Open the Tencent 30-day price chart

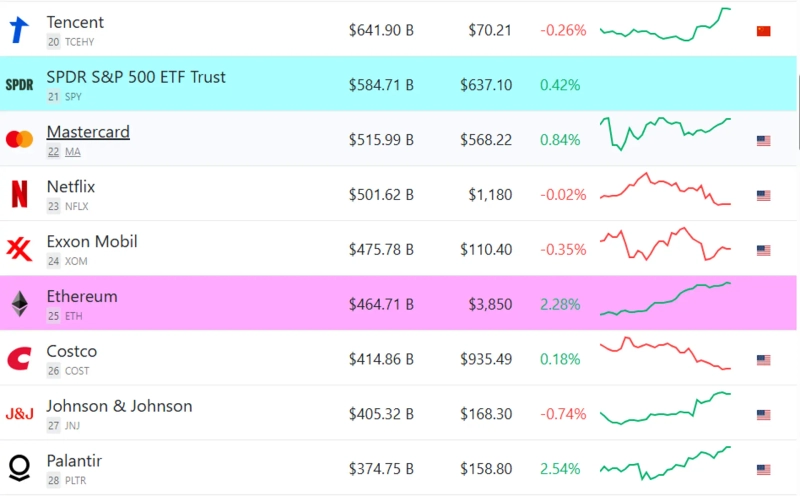(x=665, y=26)
